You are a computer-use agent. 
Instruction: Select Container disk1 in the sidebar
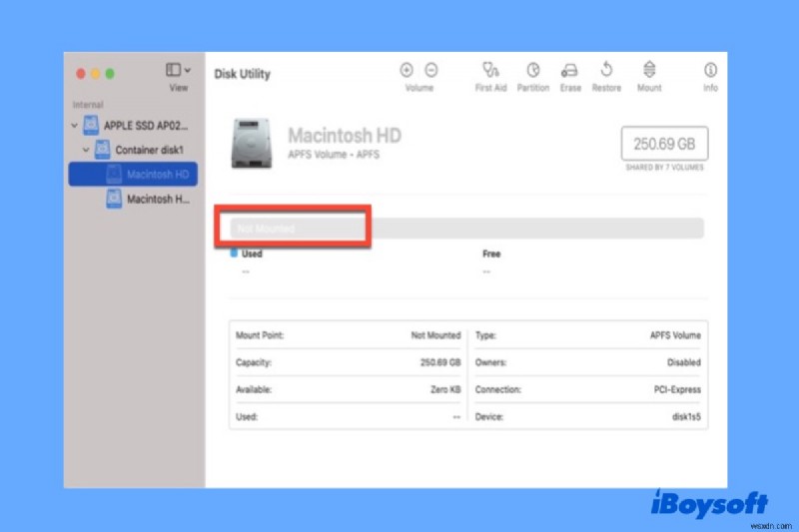click(x=150, y=151)
